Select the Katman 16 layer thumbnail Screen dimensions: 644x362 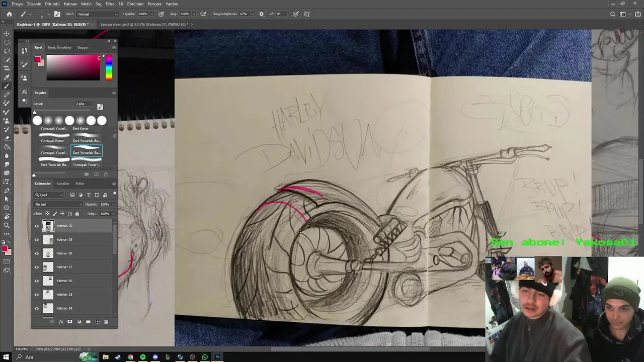pos(48,281)
